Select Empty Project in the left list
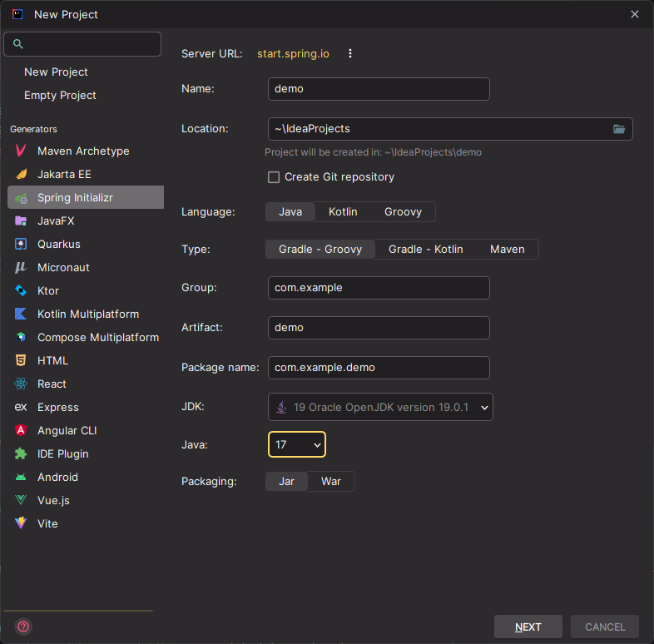Screen dimensions: 654x644 [x=60, y=96]
